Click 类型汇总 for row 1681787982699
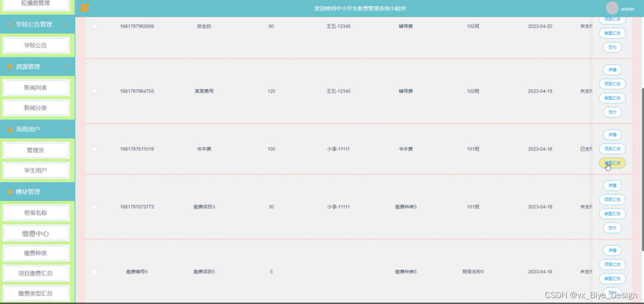The width and height of the screenshot is (644, 304). [x=612, y=33]
